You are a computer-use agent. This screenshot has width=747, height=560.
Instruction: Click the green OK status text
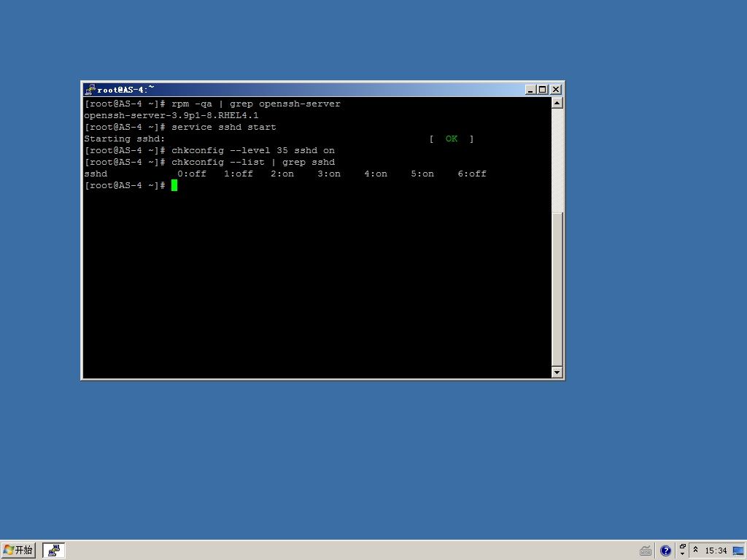(451, 139)
